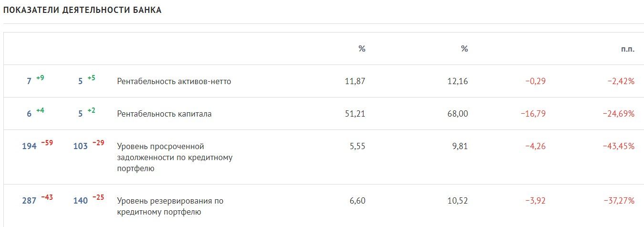The height and width of the screenshot is (227, 644).
Task: Click the +9 rank change indicator
Action: 40,78
